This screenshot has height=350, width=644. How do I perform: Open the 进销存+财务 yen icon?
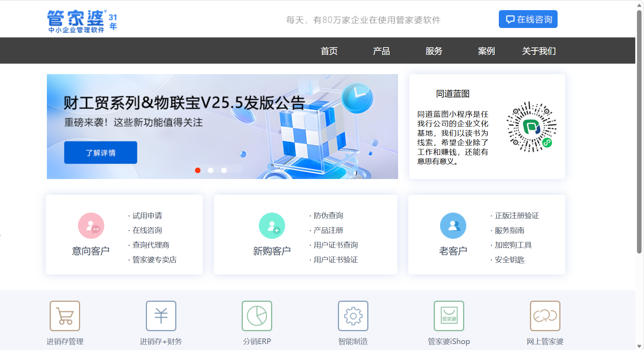161,316
